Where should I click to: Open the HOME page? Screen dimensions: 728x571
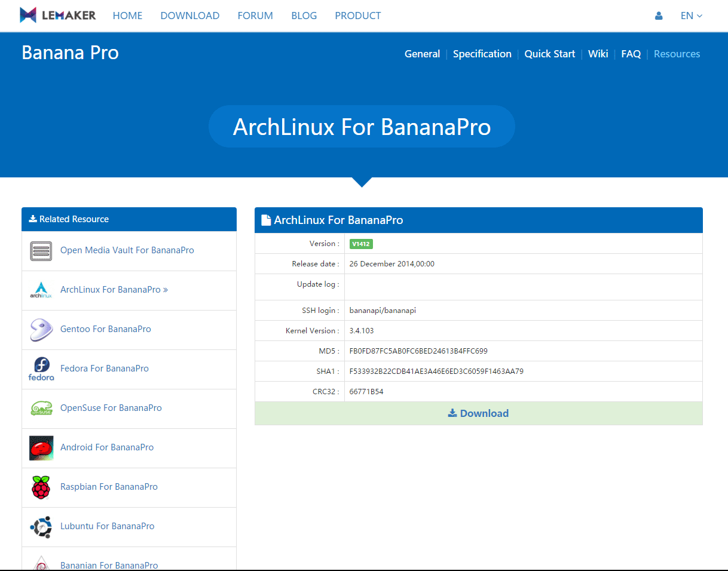tap(127, 16)
